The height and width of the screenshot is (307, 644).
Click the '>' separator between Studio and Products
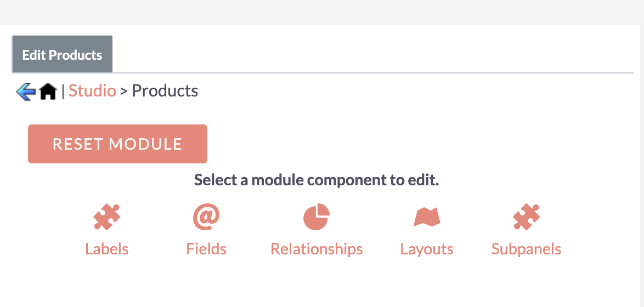(124, 92)
